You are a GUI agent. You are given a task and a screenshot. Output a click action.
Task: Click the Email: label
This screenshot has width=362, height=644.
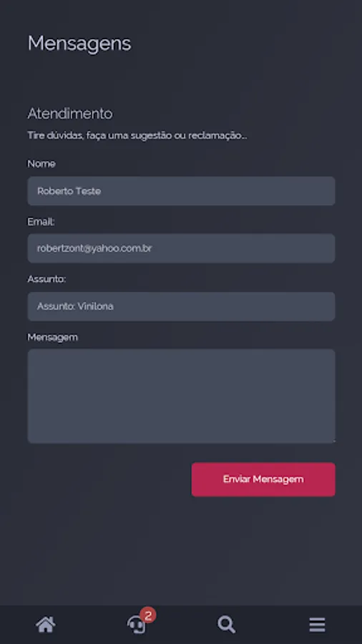tap(41, 222)
